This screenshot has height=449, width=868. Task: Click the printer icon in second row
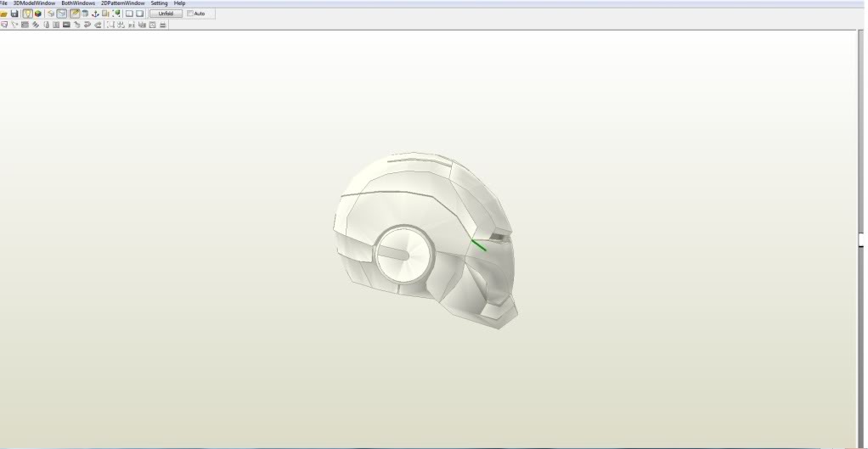pos(163,25)
